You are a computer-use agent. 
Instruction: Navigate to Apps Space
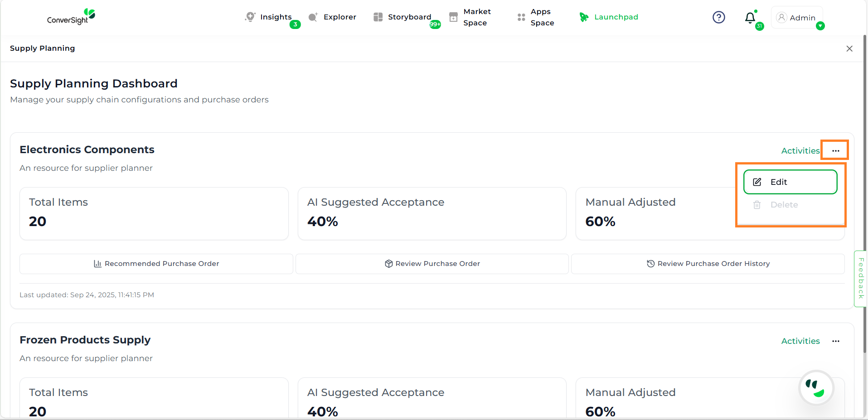(x=536, y=17)
